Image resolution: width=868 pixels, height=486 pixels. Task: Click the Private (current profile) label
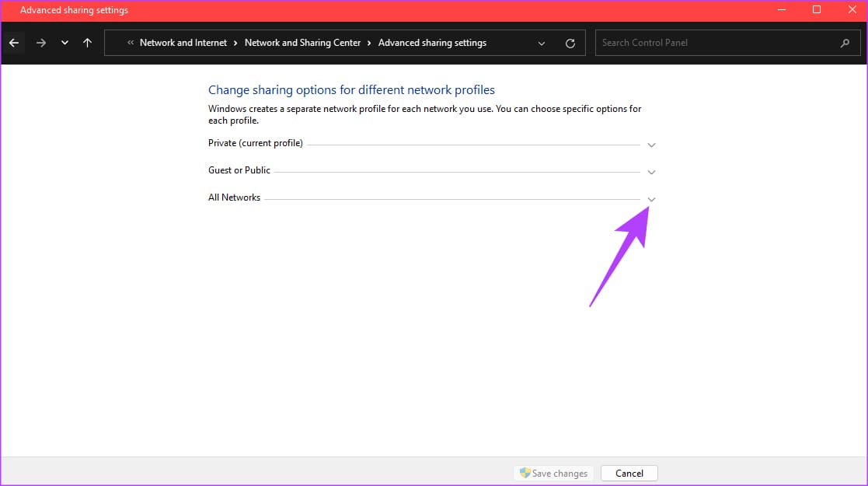tap(255, 143)
